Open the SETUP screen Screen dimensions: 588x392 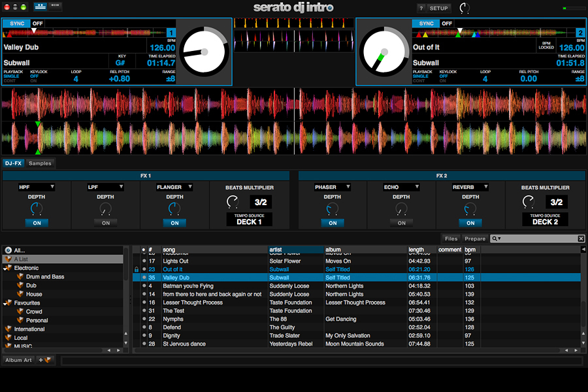438,8
